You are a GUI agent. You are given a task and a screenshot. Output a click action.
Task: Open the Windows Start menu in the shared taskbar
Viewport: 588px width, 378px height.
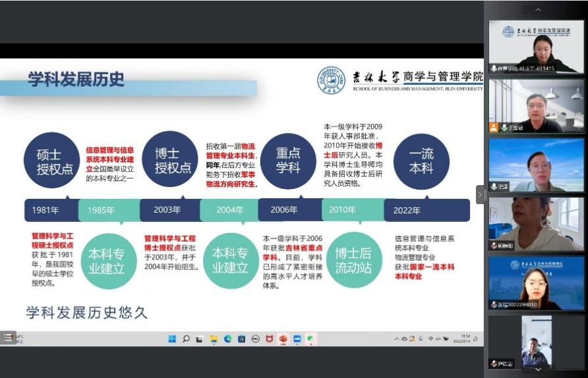pos(172,338)
